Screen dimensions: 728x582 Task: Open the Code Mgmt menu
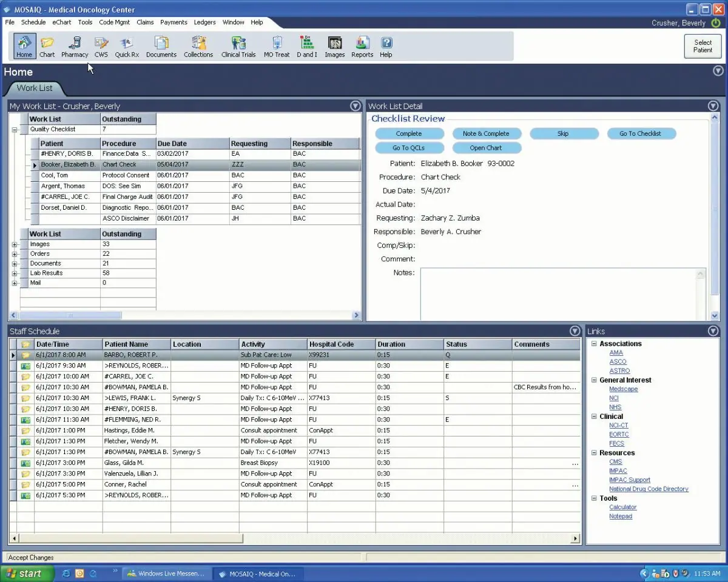click(x=114, y=22)
